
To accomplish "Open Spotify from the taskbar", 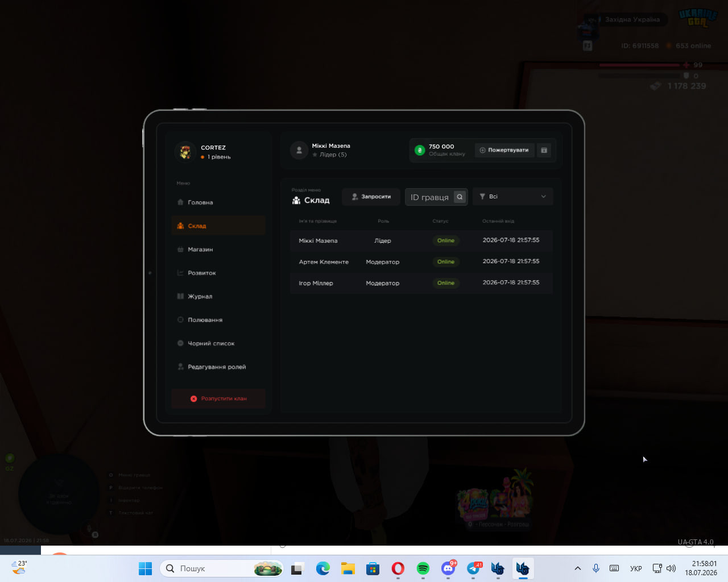I will tap(423, 568).
